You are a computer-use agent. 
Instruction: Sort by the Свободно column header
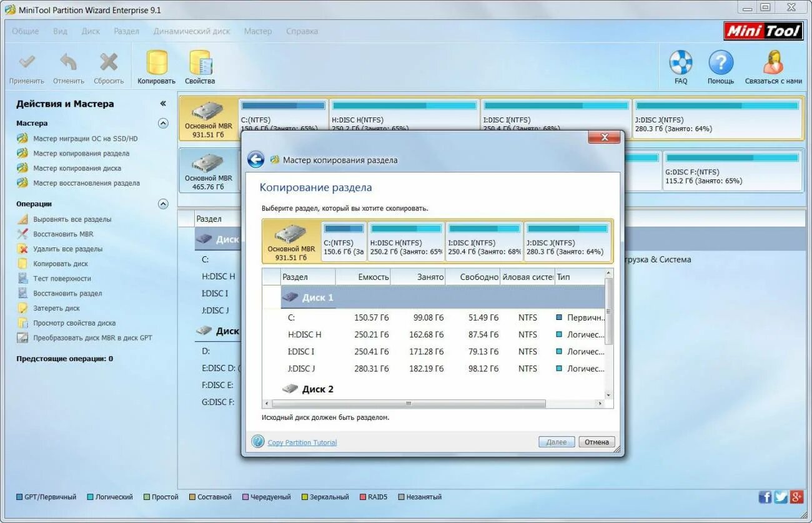click(473, 277)
